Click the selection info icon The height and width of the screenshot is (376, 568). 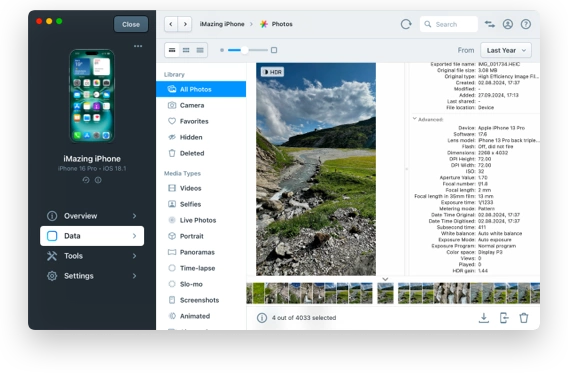[x=262, y=318]
